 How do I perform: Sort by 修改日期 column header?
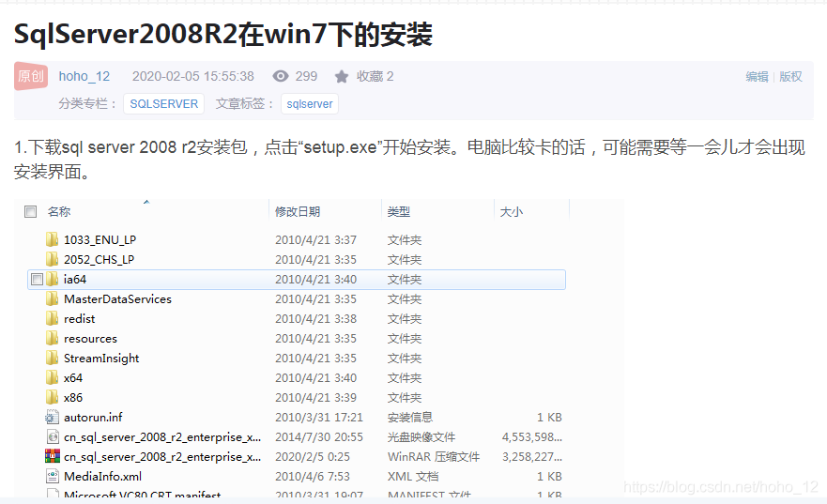298,212
